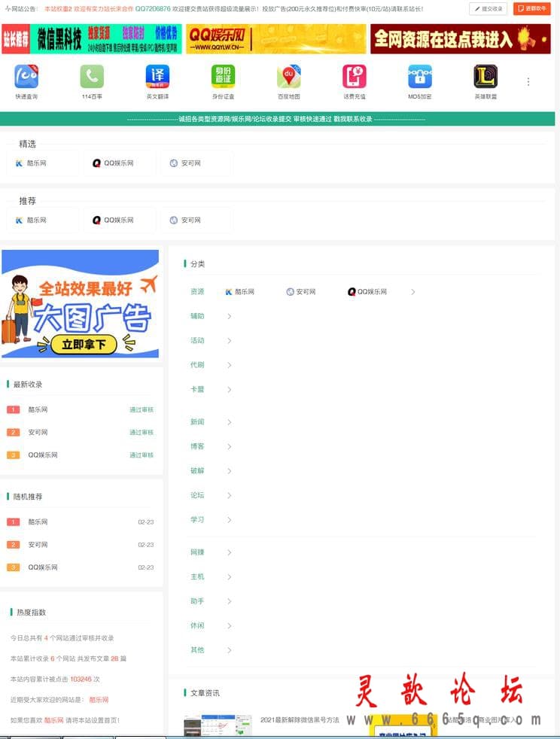
Task: Click 02-23 date beside 随机推荐 酷乐网
Action: 146,522
